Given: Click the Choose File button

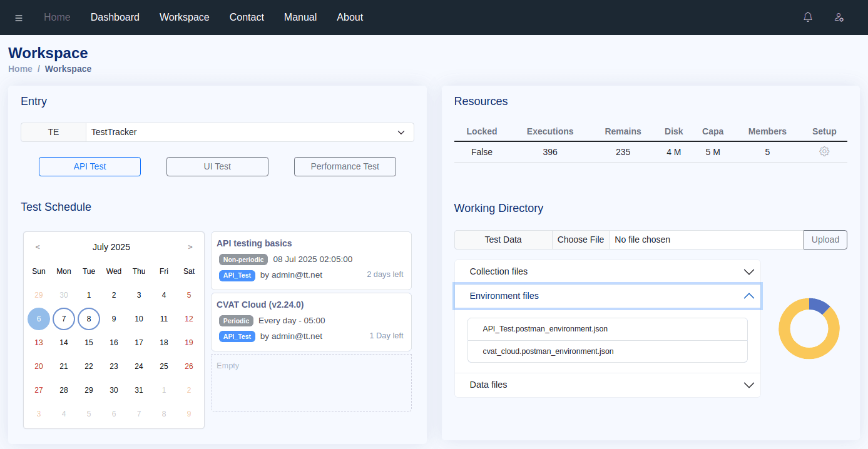Looking at the screenshot, I should tap(581, 240).
